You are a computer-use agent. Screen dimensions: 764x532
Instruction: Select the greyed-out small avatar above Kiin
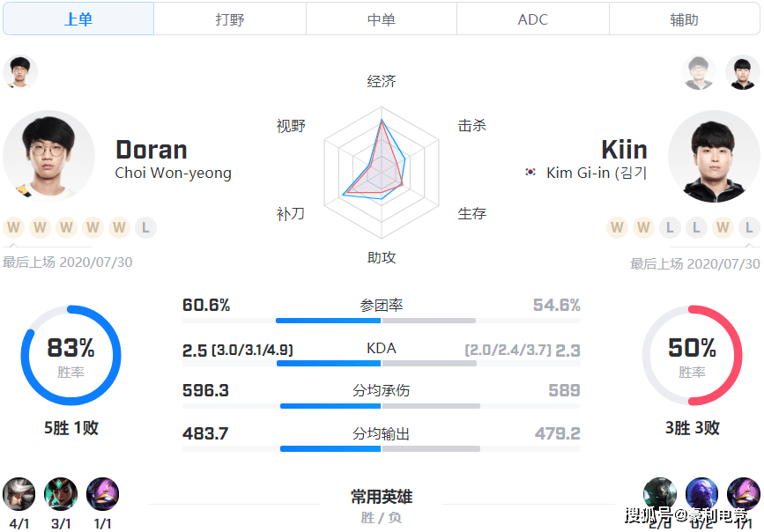699,72
